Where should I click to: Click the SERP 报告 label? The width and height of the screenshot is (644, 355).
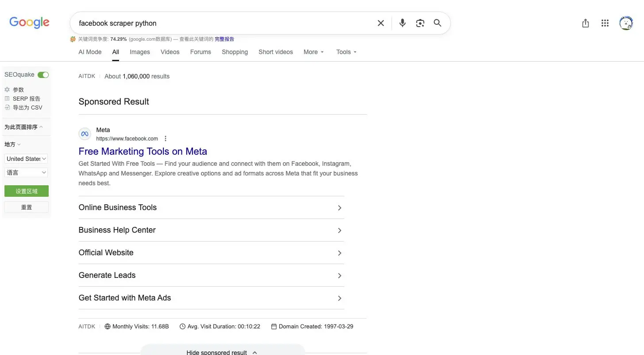pos(27,98)
